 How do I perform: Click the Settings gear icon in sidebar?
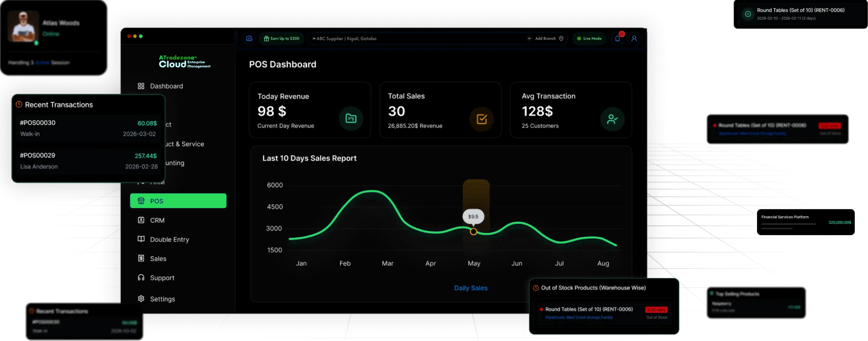[141, 298]
